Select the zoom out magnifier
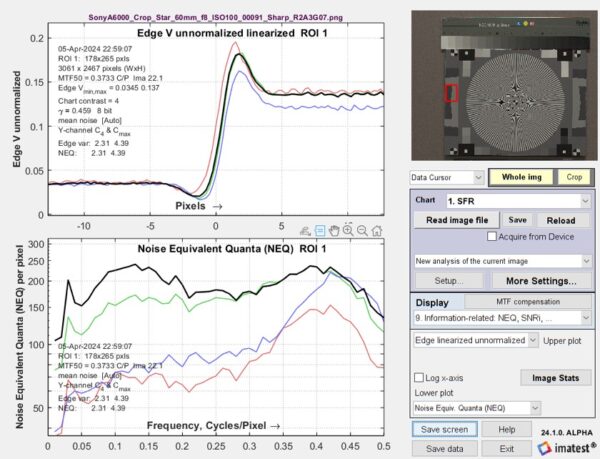 362,231
